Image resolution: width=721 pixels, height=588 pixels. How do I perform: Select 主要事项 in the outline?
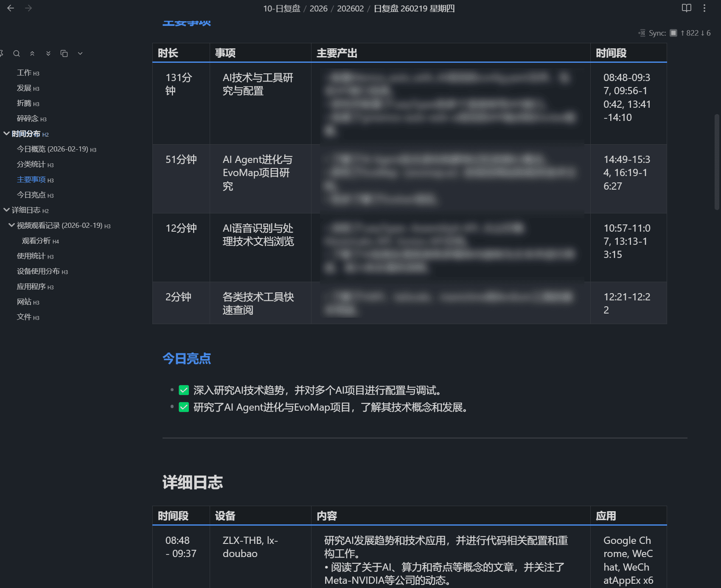(31, 179)
